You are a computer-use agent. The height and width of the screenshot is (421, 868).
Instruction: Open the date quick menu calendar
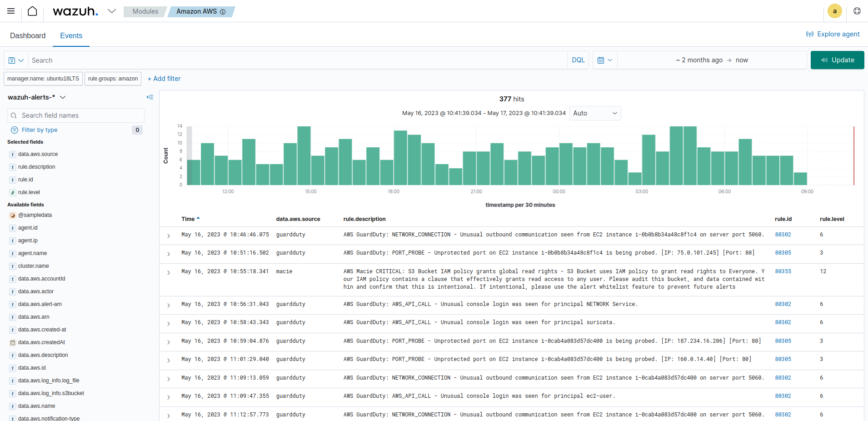click(605, 60)
